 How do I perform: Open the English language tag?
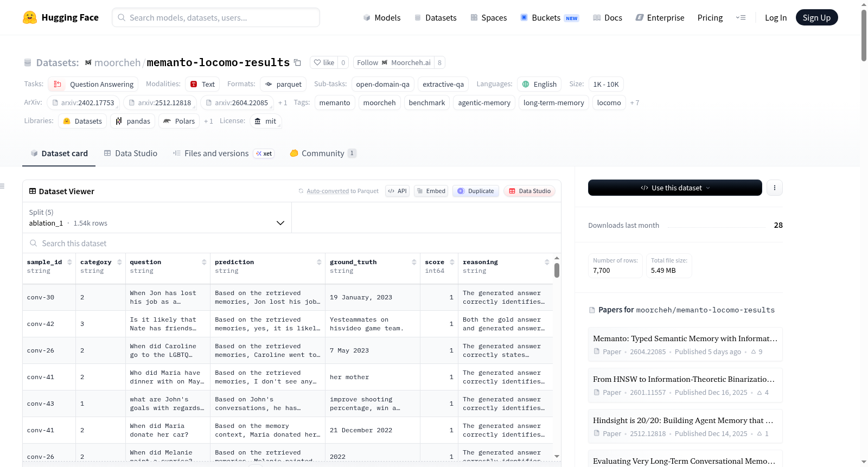539,84
